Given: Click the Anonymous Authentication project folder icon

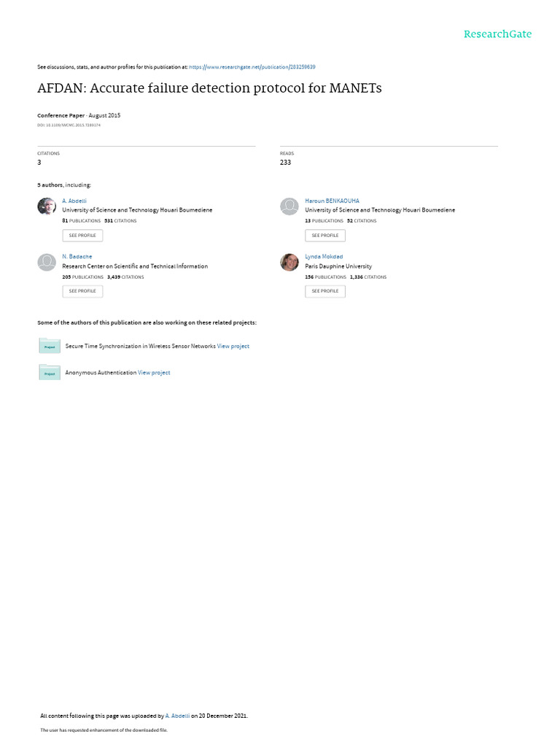Looking at the screenshot, I should [x=50, y=373].
